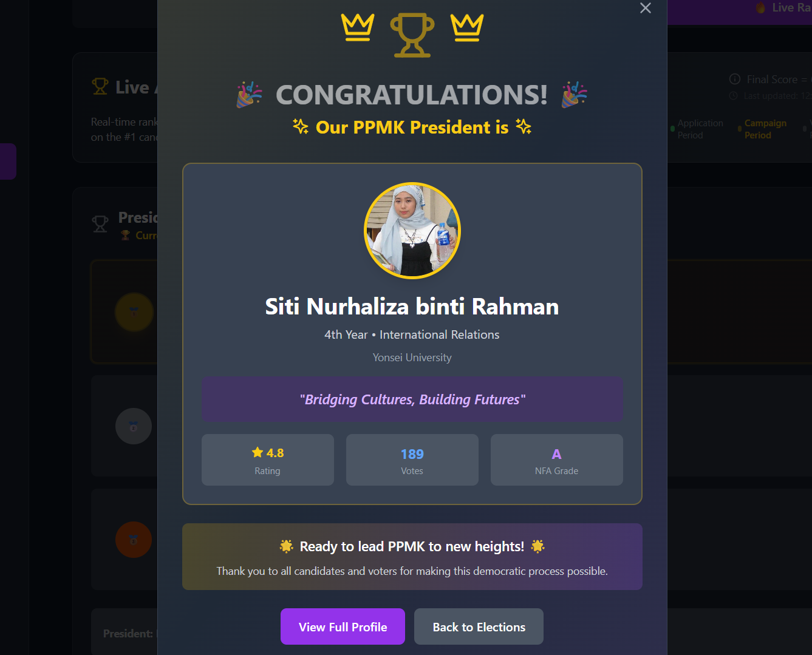Open Siti Nurhaliza's profile photo
This screenshot has height=655, width=812.
(x=412, y=231)
